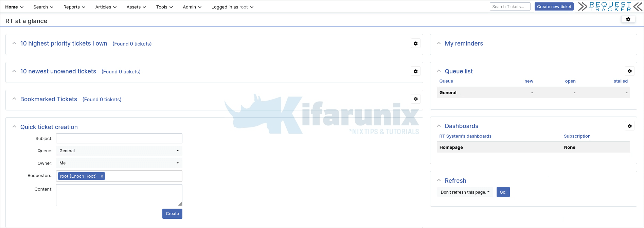Open the Dashboards settings gear
644x228 pixels.
click(630, 126)
